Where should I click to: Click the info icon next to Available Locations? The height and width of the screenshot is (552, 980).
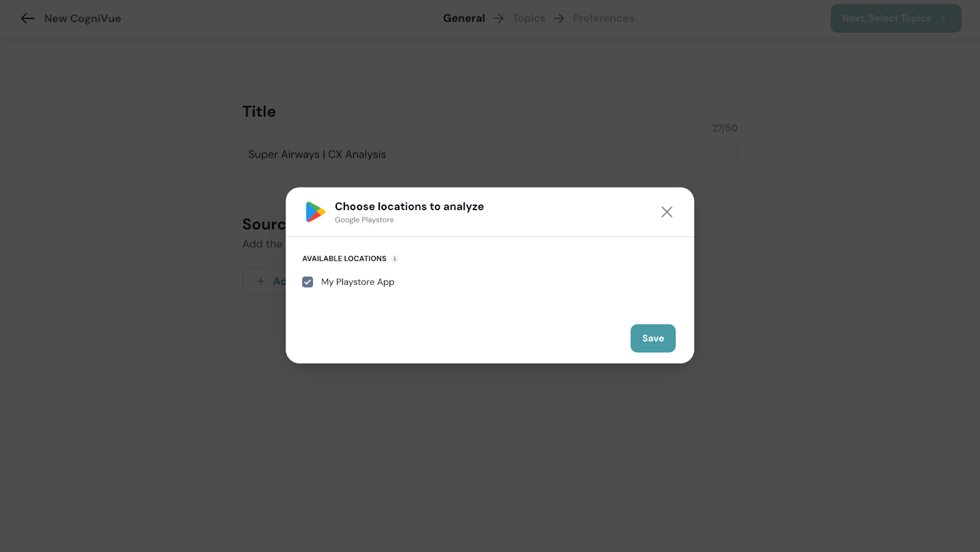(x=394, y=259)
